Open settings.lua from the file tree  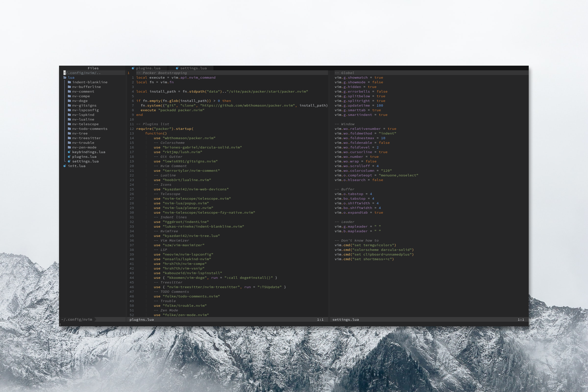85,161
